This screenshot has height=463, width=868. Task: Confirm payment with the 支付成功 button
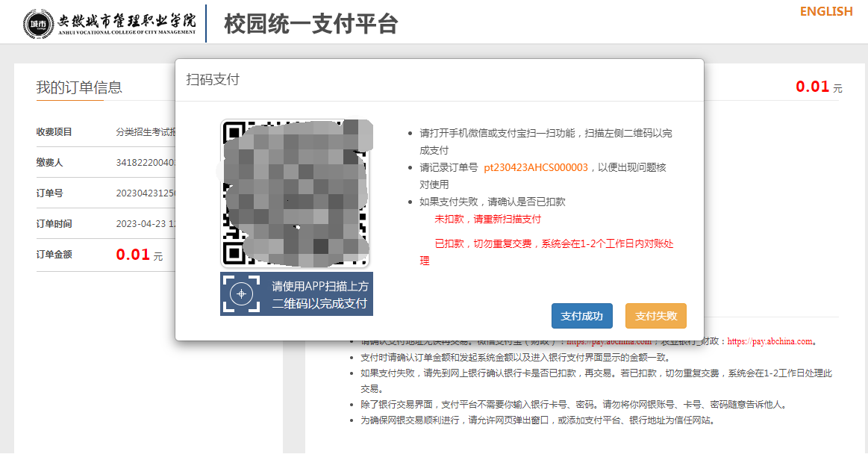pos(582,316)
